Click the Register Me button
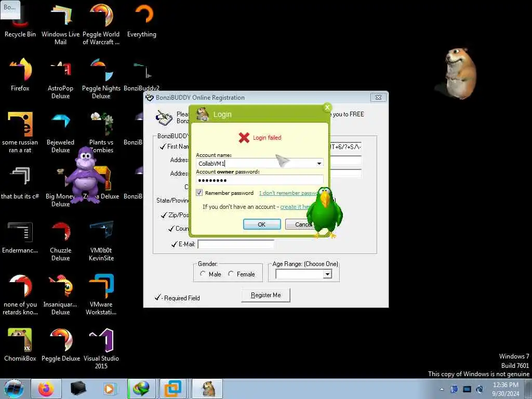Viewport: 532px width, 399px height. point(265,295)
